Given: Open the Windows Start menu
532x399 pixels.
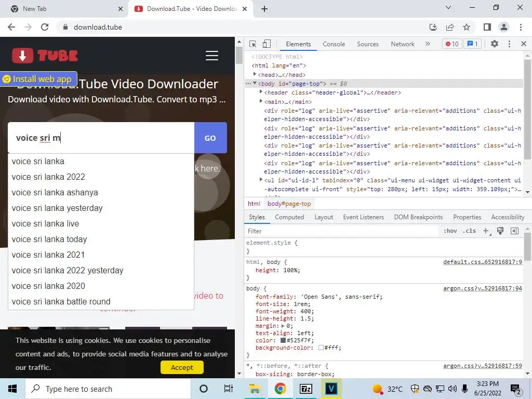Looking at the screenshot, I should (x=12, y=389).
